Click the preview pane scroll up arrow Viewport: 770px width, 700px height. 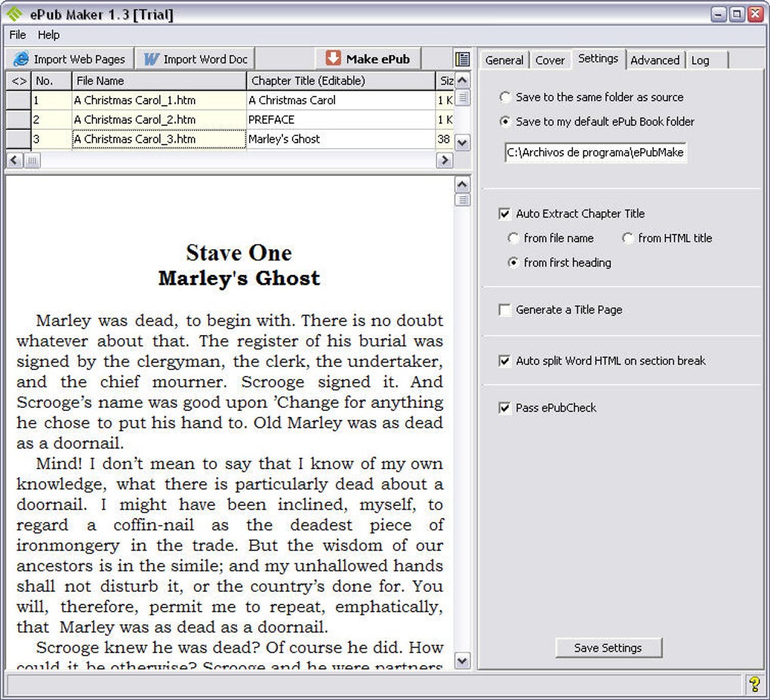(462, 184)
